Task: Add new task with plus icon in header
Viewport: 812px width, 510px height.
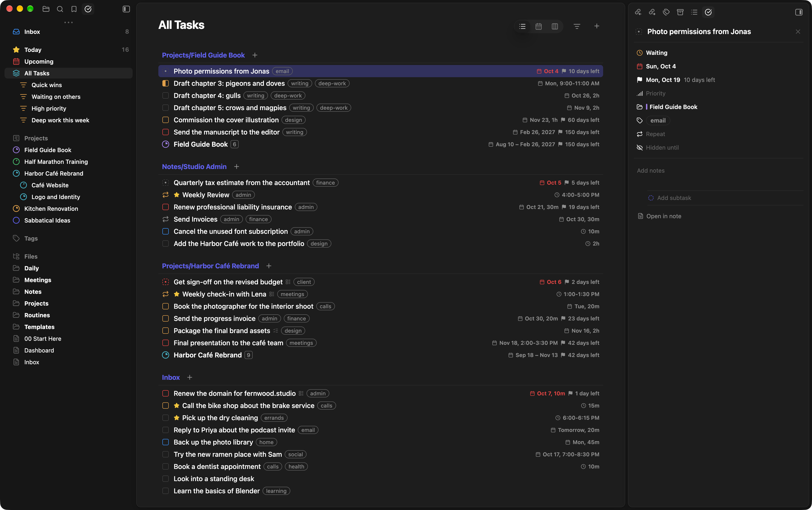Action: (596, 26)
